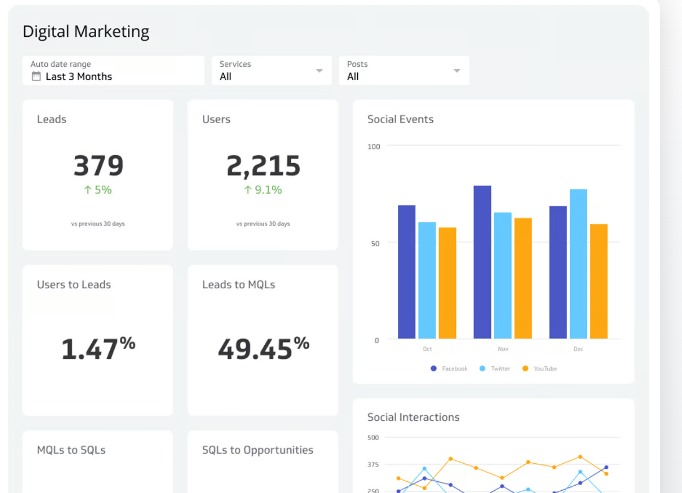Click the Users to Leads 1.47% value
Image resolution: width=682 pixels, height=493 pixels.
coord(98,348)
